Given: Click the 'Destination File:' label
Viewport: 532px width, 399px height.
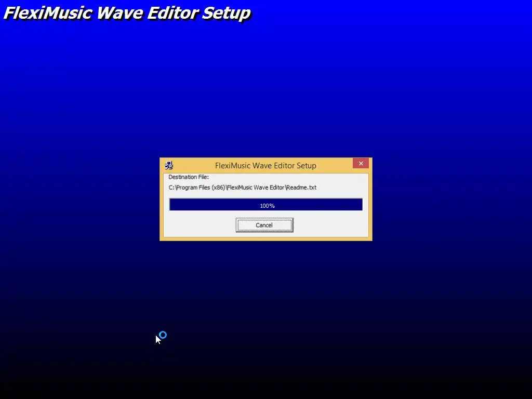Looking at the screenshot, I should click(189, 177).
